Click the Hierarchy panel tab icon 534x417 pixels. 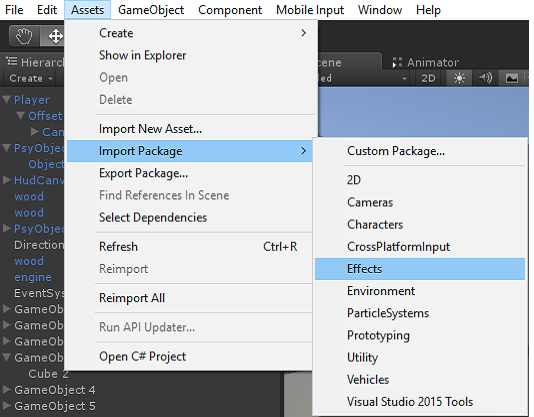(12, 62)
